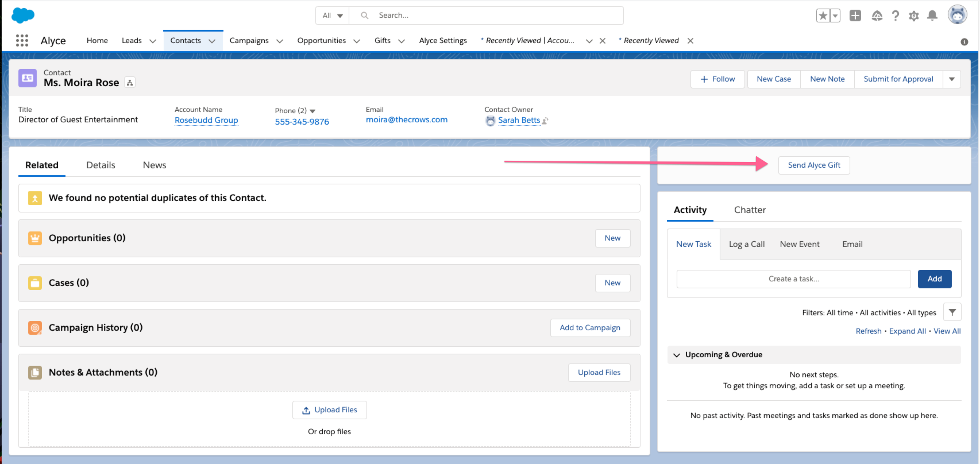The height and width of the screenshot is (464, 980).
Task: Open the All search scope dropdown
Action: [333, 16]
